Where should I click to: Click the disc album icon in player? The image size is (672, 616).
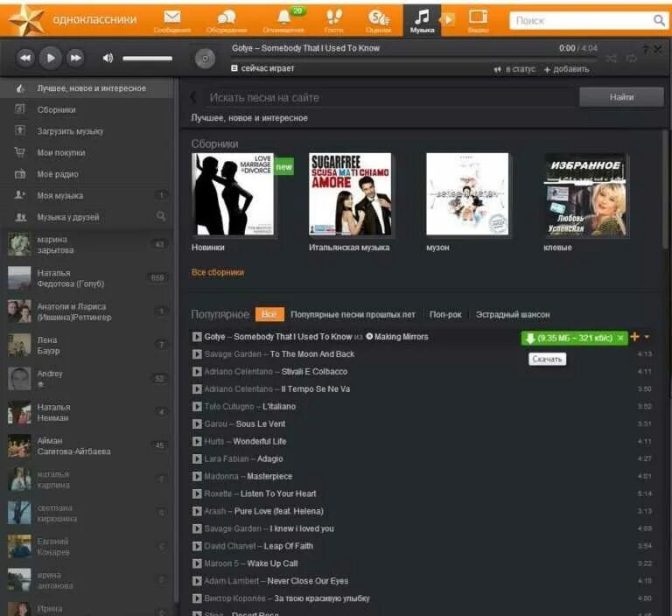tap(205, 59)
